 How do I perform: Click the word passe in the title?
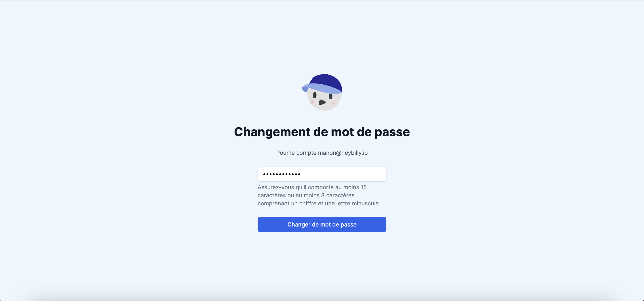392,133
